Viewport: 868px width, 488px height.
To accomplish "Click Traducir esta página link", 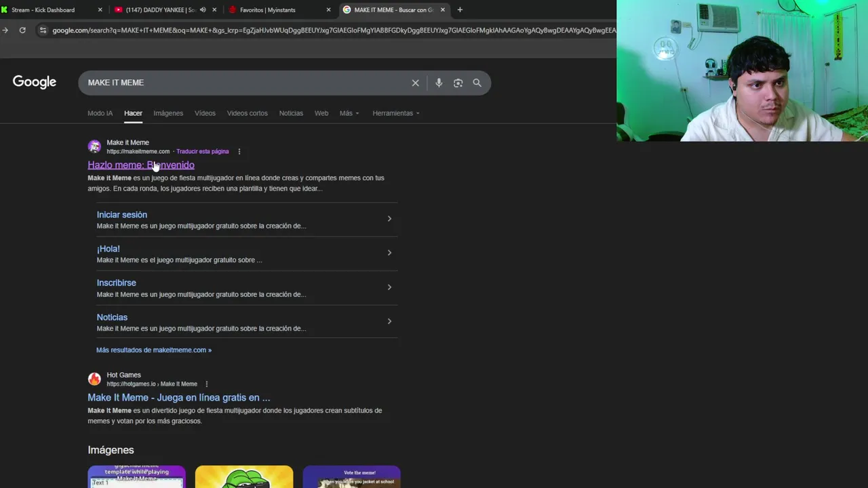I will pos(202,151).
